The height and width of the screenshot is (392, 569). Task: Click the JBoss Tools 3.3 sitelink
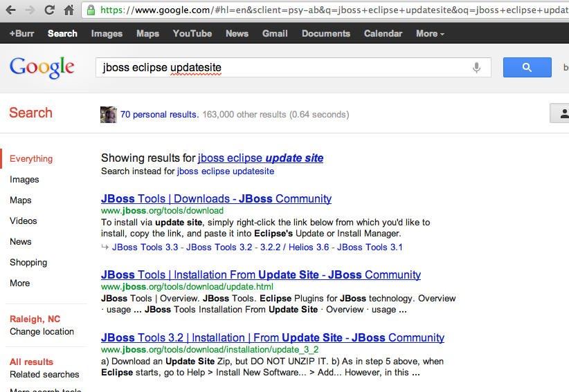(145, 247)
